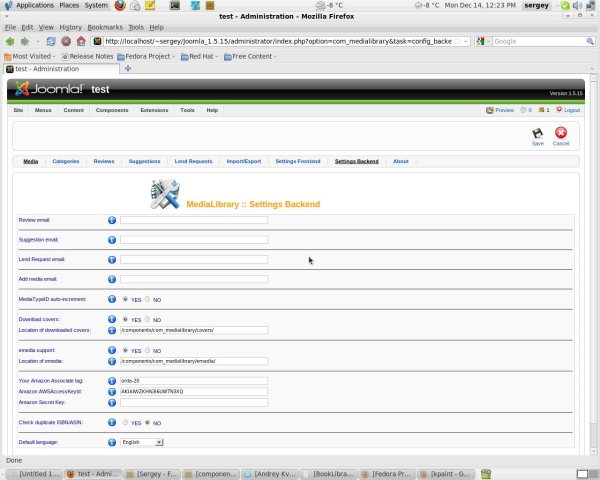Open the Places menu in top panel
This screenshot has width=600, height=480.
pyautogui.click(x=69, y=5)
